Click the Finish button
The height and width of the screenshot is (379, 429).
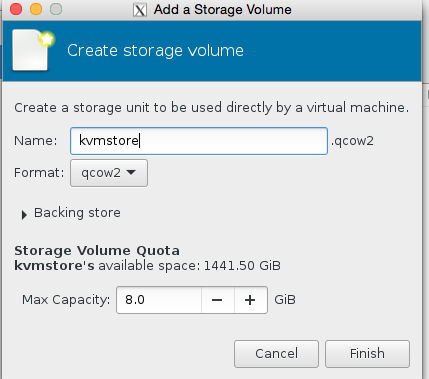pyautogui.click(x=367, y=354)
